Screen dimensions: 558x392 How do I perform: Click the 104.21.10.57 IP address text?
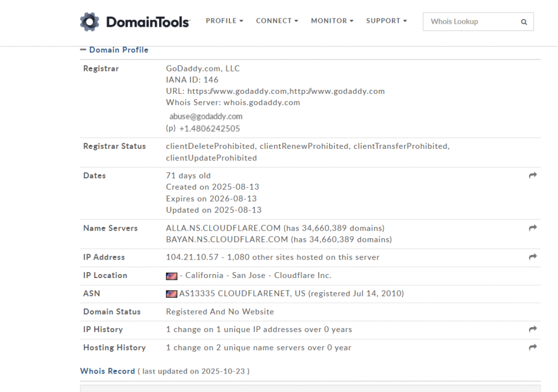click(x=191, y=257)
